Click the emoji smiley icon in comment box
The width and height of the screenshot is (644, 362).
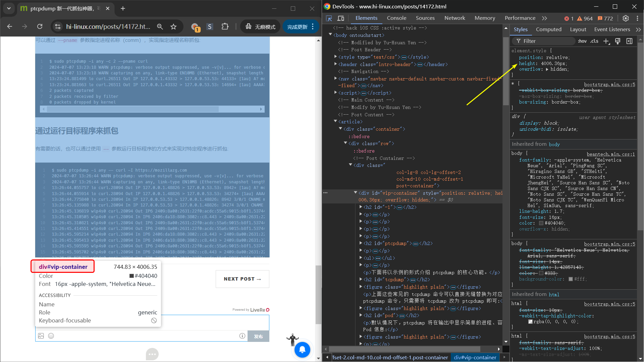click(51, 336)
